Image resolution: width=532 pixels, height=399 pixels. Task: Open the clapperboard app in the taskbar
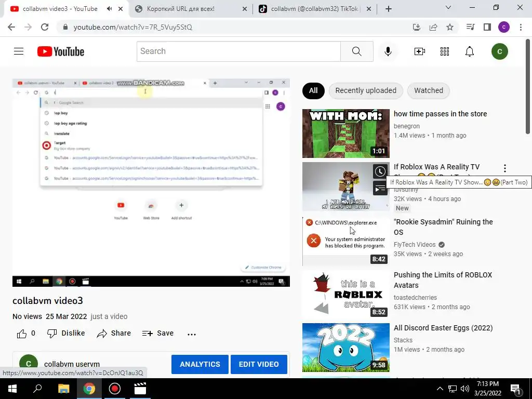[140, 389]
